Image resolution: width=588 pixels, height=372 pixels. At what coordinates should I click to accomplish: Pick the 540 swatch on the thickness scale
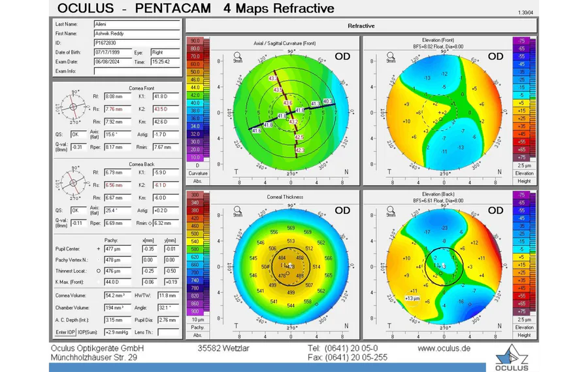click(195, 241)
